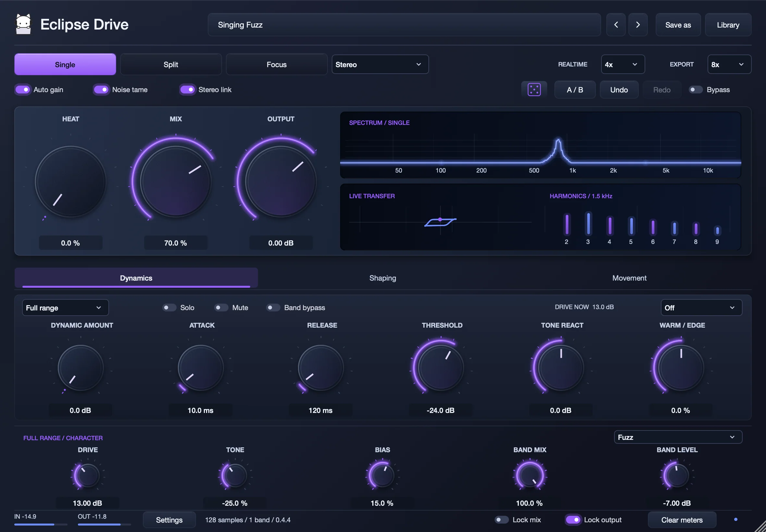Enable the Bypass switch
This screenshot has height=532, width=766.
696,90
